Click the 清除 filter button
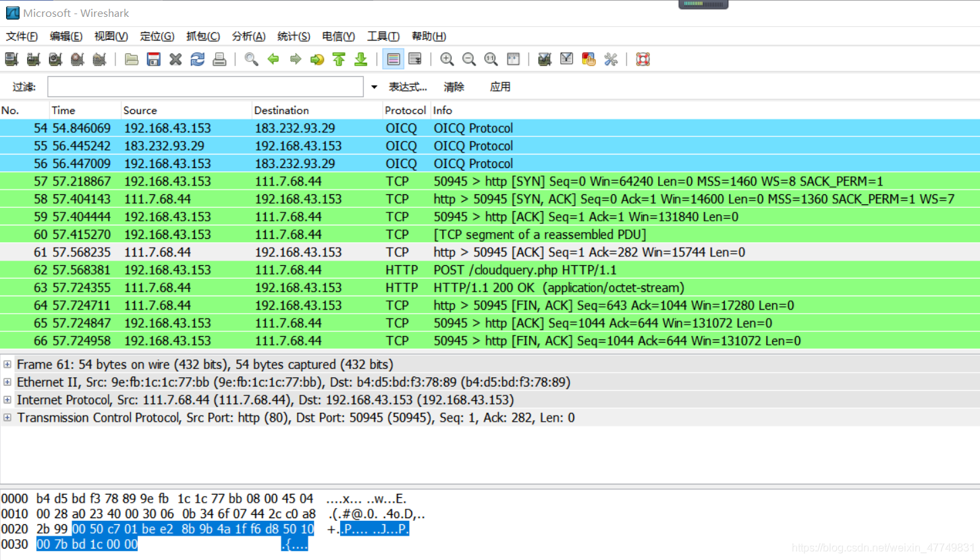Image resolution: width=980 pixels, height=560 pixels. [454, 87]
